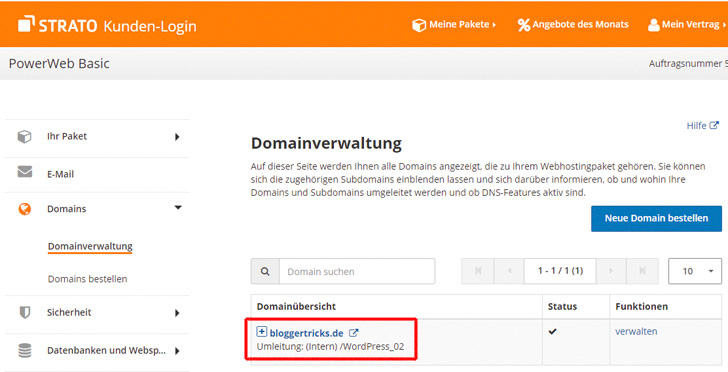Click the Meine Pakete box icon

[419, 25]
